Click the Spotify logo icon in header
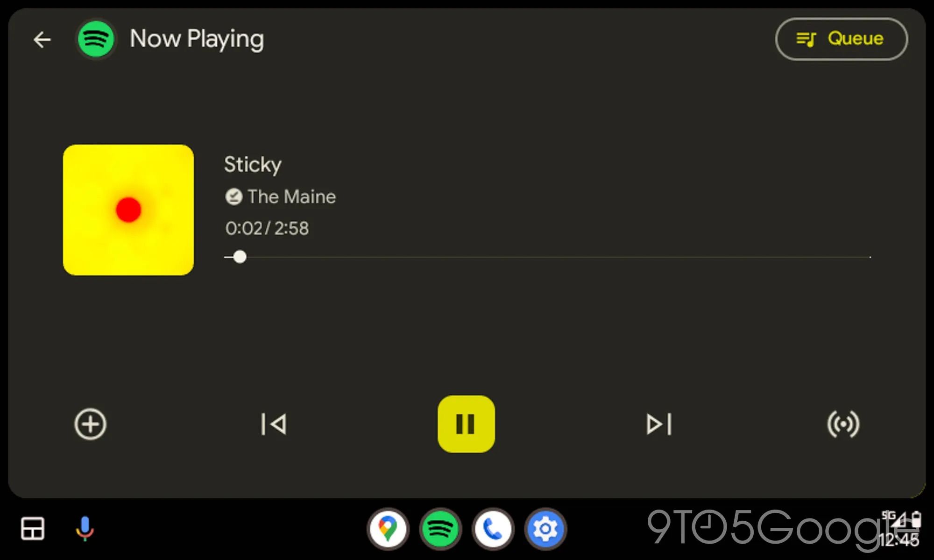The image size is (934, 560). [x=97, y=38]
